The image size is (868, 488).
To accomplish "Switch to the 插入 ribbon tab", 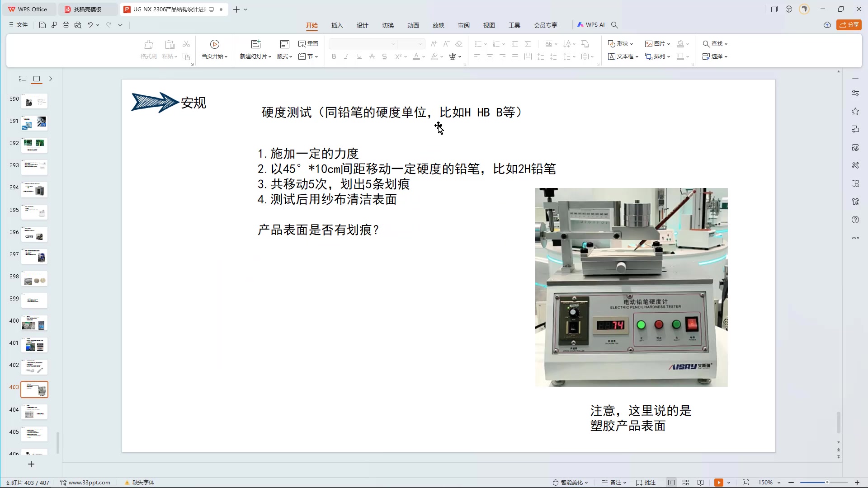I will pos(337,25).
